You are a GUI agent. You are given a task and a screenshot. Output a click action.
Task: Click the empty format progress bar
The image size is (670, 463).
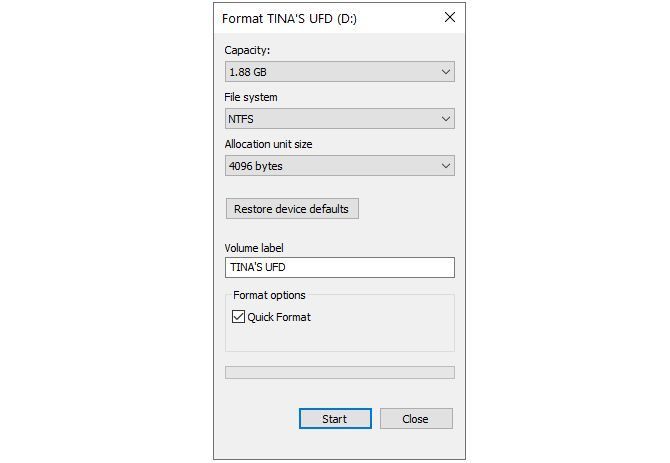[339, 372]
